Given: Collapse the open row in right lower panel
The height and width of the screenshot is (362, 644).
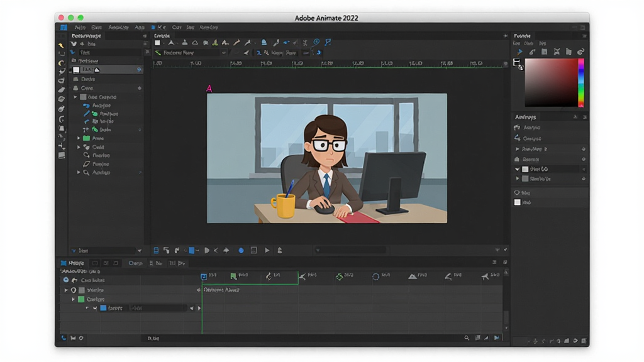Looking at the screenshot, I should click(x=518, y=169).
